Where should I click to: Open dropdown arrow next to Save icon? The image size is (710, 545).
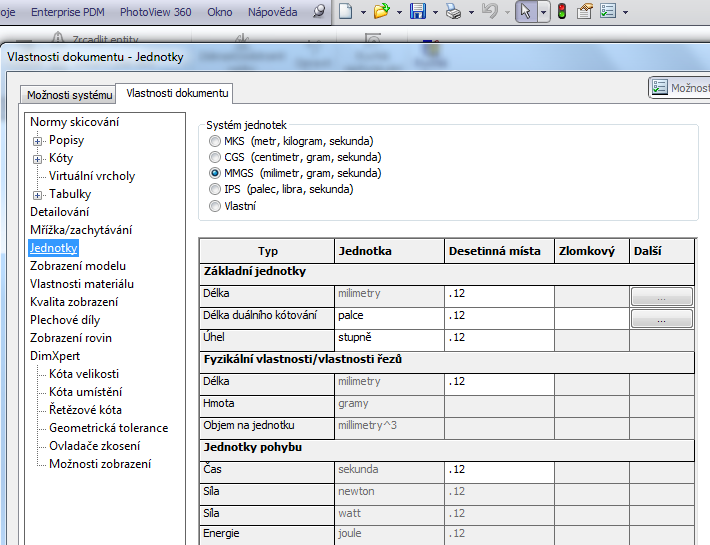pyautogui.click(x=435, y=12)
